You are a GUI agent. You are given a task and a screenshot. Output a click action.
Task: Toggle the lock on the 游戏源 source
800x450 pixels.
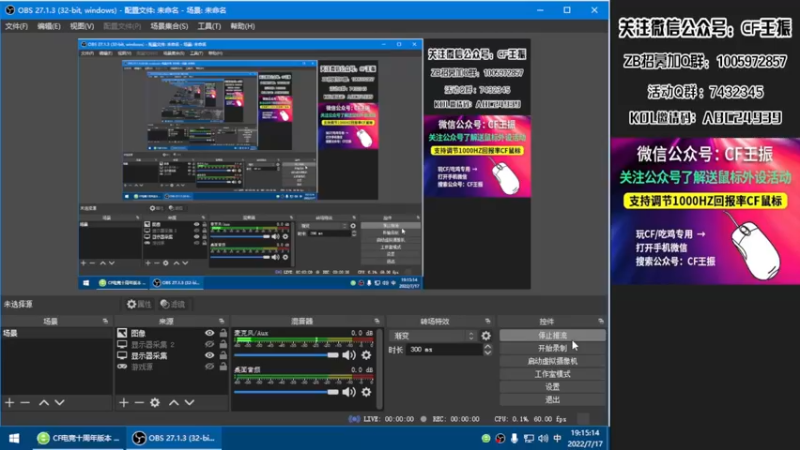(223, 366)
